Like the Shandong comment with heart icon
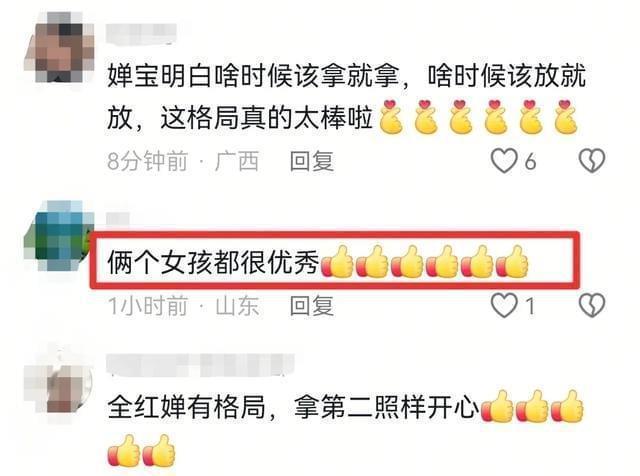This screenshot has width=640, height=476. pos(504,305)
